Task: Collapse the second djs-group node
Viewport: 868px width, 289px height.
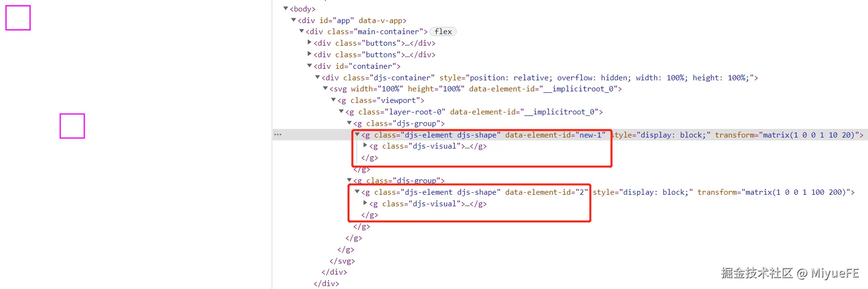Action: tap(349, 180)
